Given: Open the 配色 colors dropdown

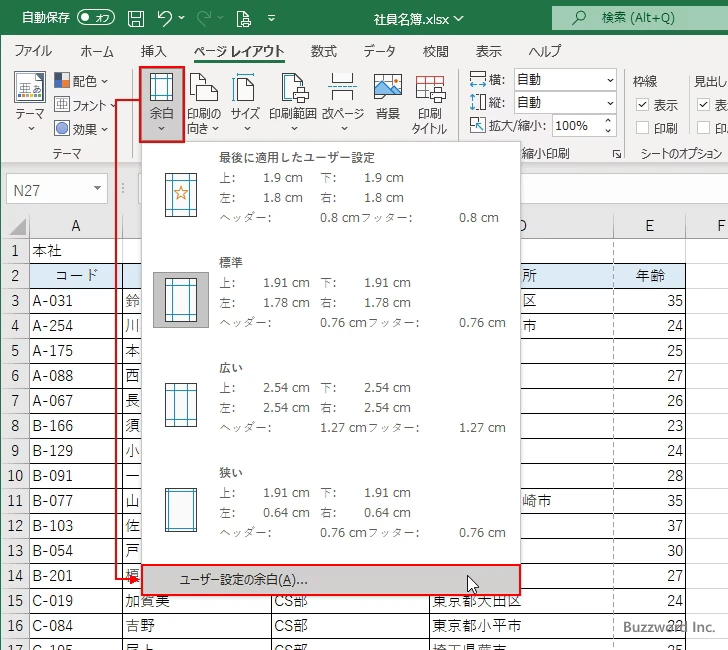Looking at the screenshot, I should tap(81, 81).
